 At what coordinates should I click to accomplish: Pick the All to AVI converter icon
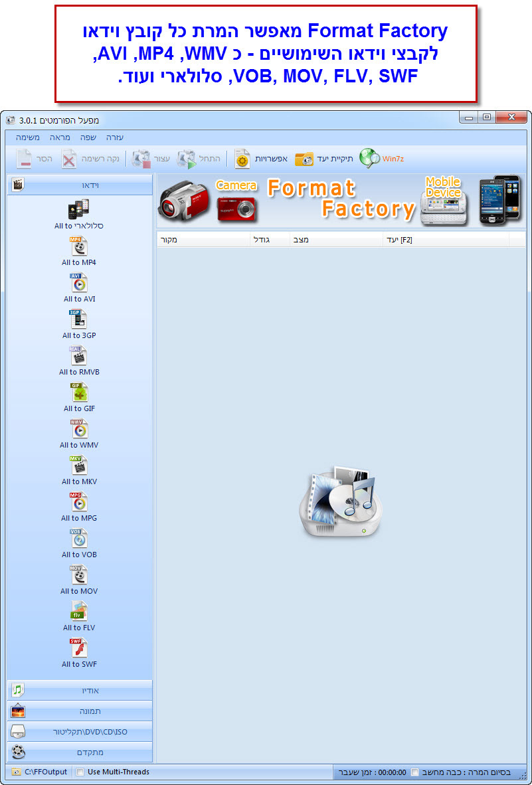[x=78, y=282]
